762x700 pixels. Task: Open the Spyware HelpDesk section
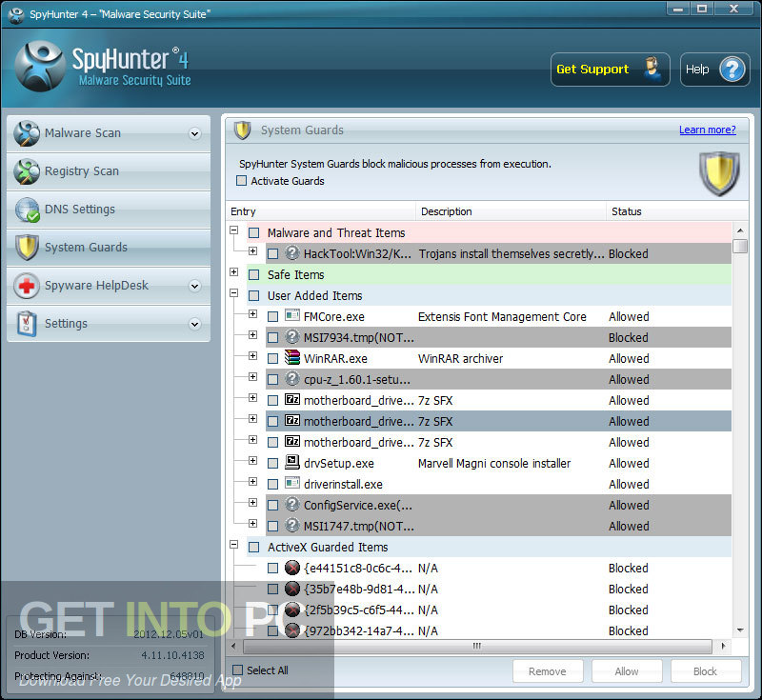click(109, 286)
